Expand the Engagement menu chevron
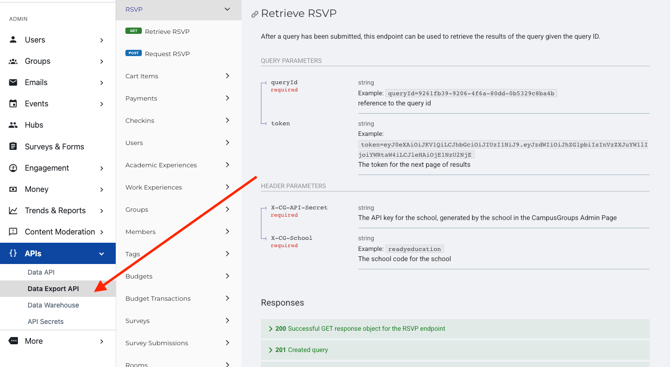 click(x=102, y=168)
